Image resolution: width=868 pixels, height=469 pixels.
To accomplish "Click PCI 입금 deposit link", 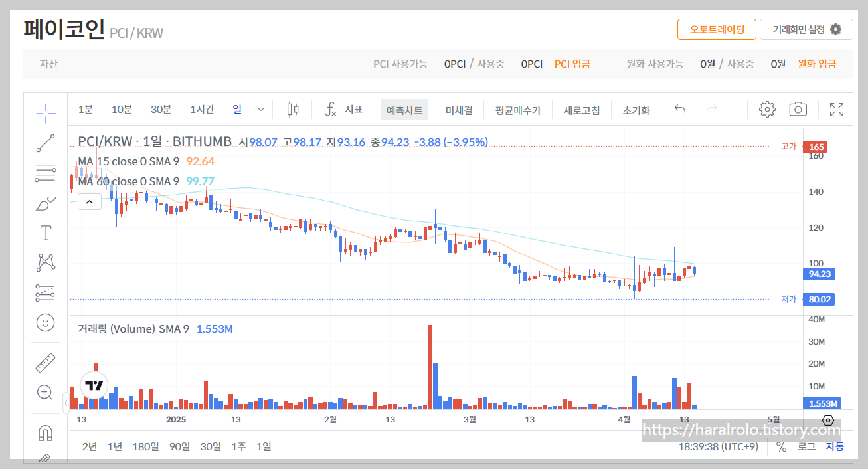I will (572, 64).
